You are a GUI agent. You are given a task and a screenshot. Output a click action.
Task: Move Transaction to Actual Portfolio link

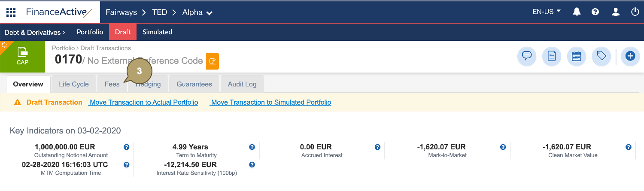144,102
